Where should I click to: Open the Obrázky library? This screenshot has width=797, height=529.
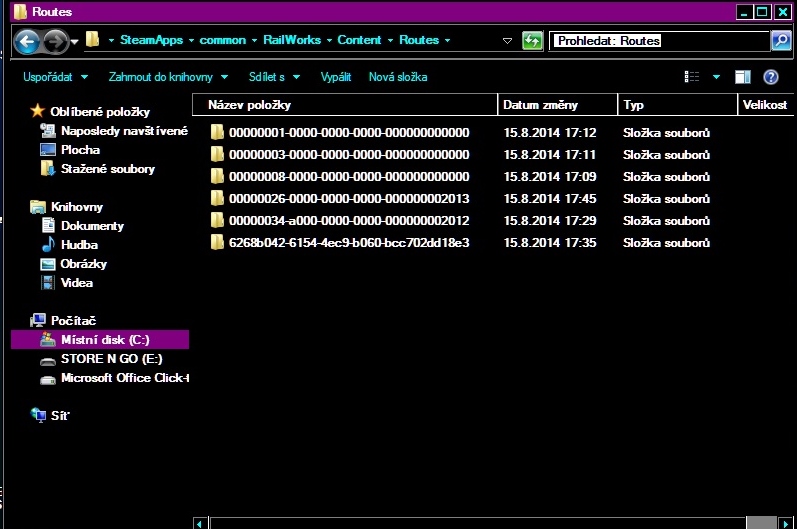83,264
